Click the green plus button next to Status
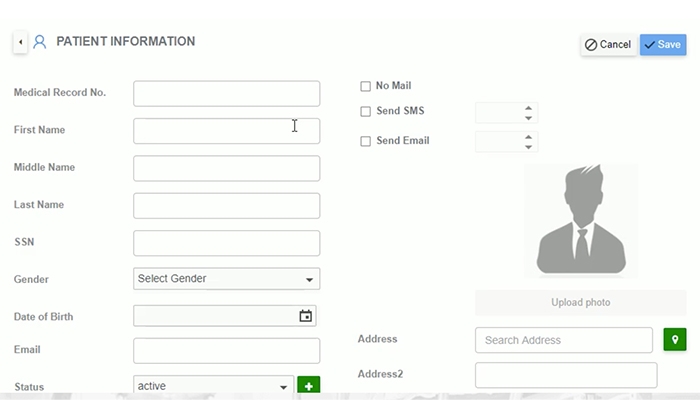This screenshot has height=400, width=700. (308, 385)
